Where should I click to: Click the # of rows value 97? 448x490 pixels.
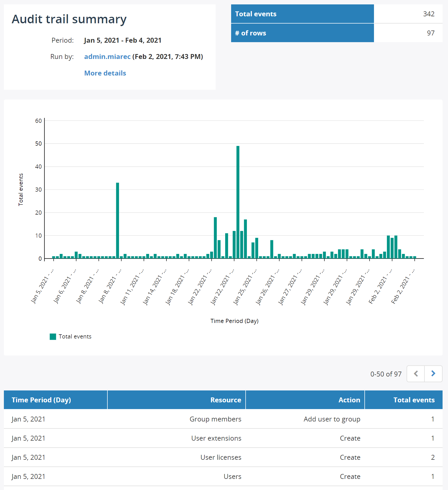pyautogui.click(x=431, y=33)
